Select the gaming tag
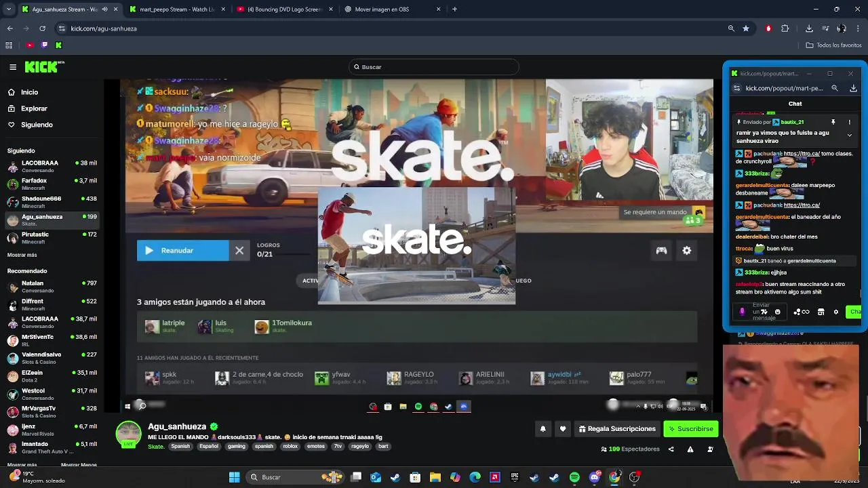 pos(237,447)
